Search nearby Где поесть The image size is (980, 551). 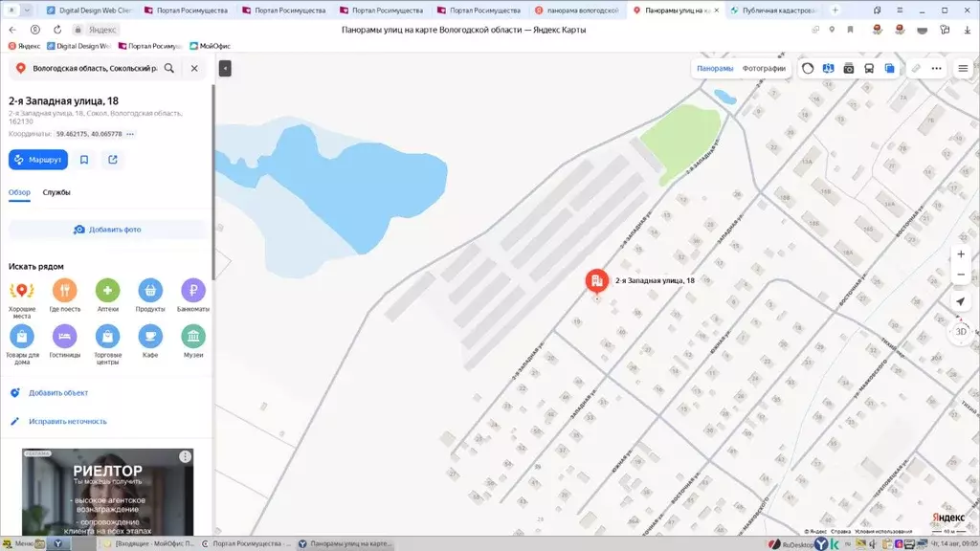click(x=64, y=296)
